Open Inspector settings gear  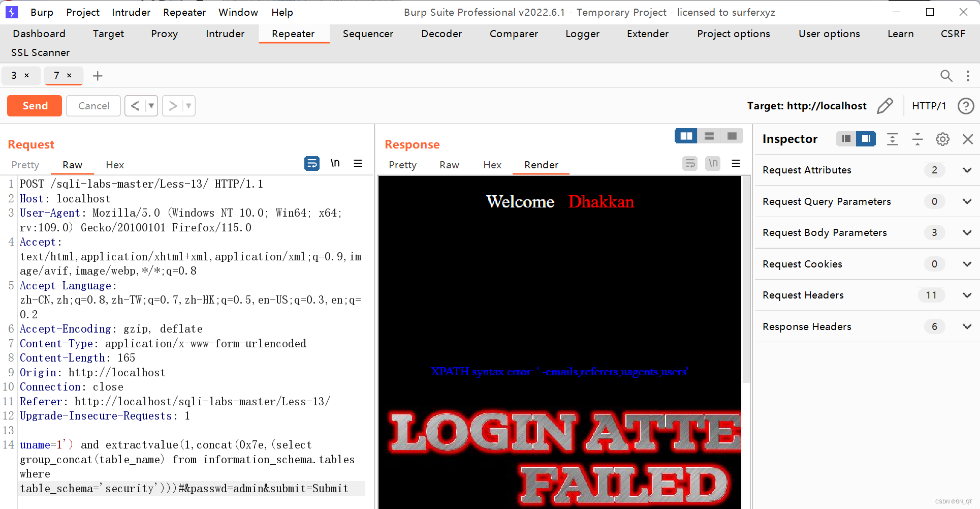click(x=943, y=139)
